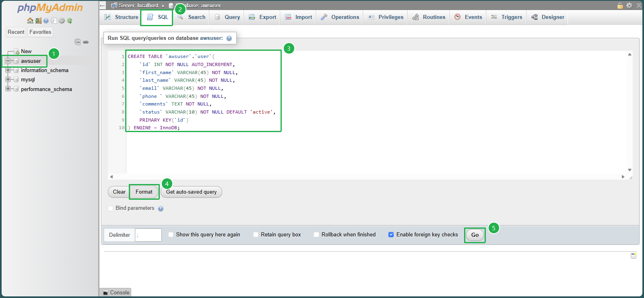The width and height of the screenshot is (644, 298).
Task: Reload the navigation panel with the green icon
Action: pos(70,21)
